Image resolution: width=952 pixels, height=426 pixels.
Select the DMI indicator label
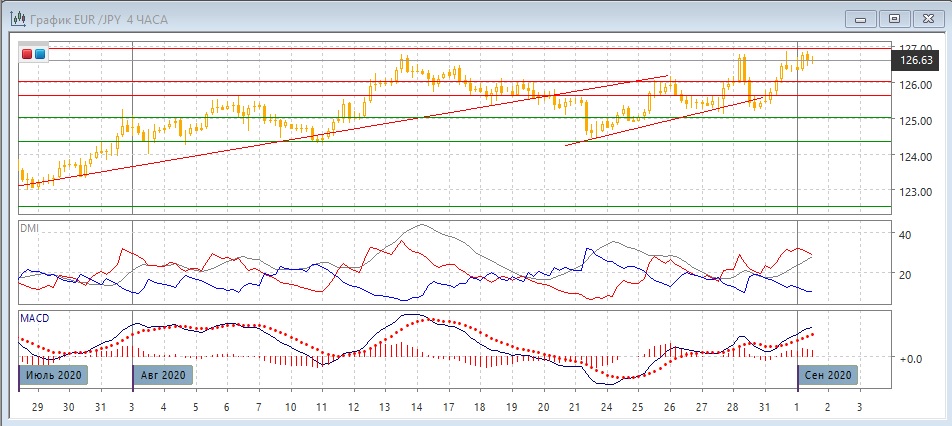(x=31, y=229)
